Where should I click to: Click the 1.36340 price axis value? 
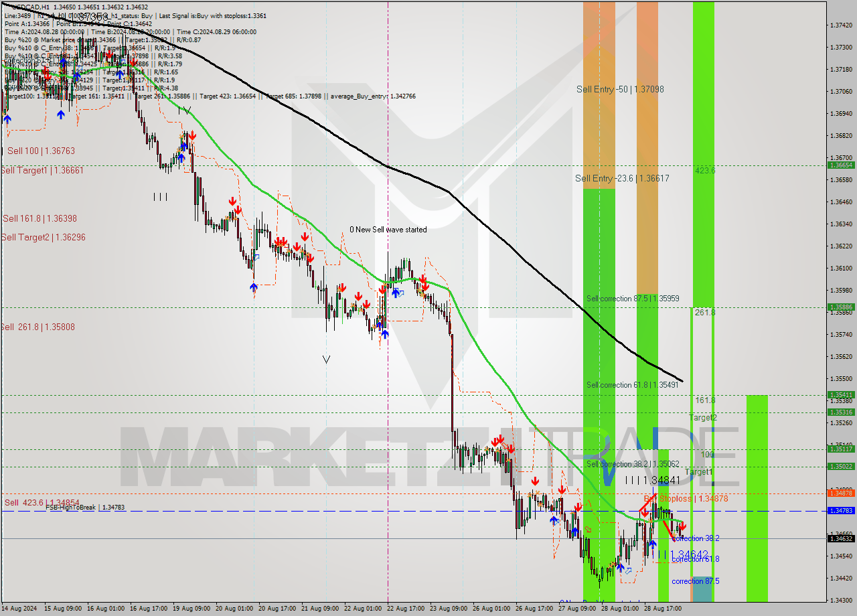pos(840,224)
